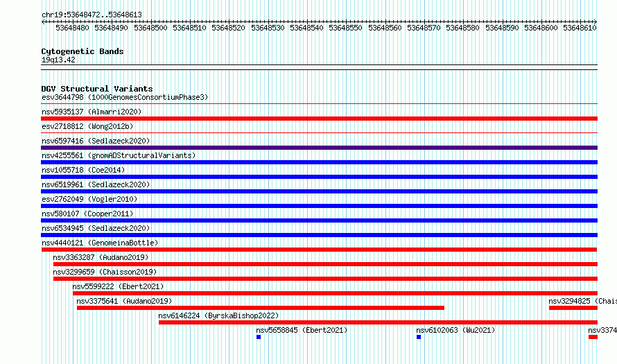This screenshot has height=364, width=617.
Task: Click the right arrow of the ruler
Action: (x=596, y=22)
